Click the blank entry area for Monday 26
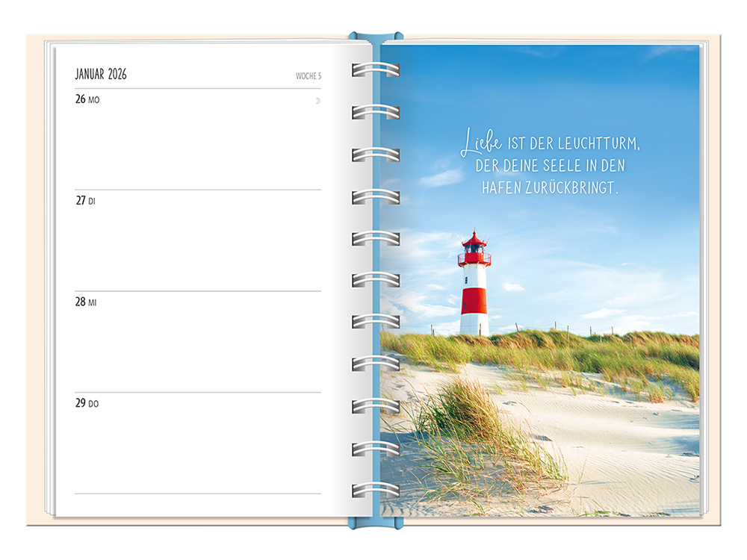Viewport: 747px width, 560px height. coord(198,146)
